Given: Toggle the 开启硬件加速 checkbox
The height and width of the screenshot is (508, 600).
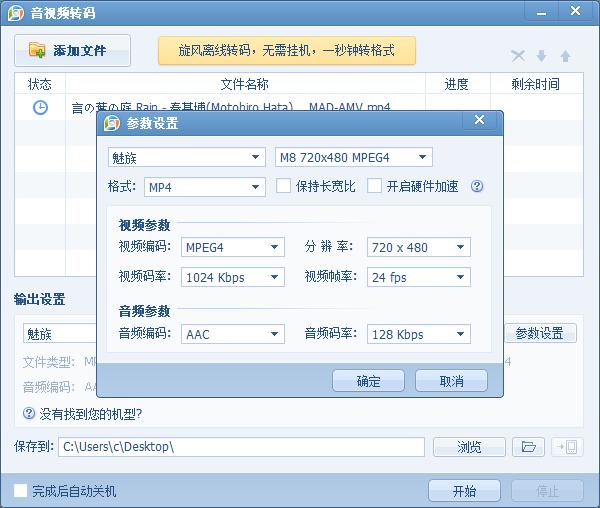Looking at the screenshot, I should 374,186.
